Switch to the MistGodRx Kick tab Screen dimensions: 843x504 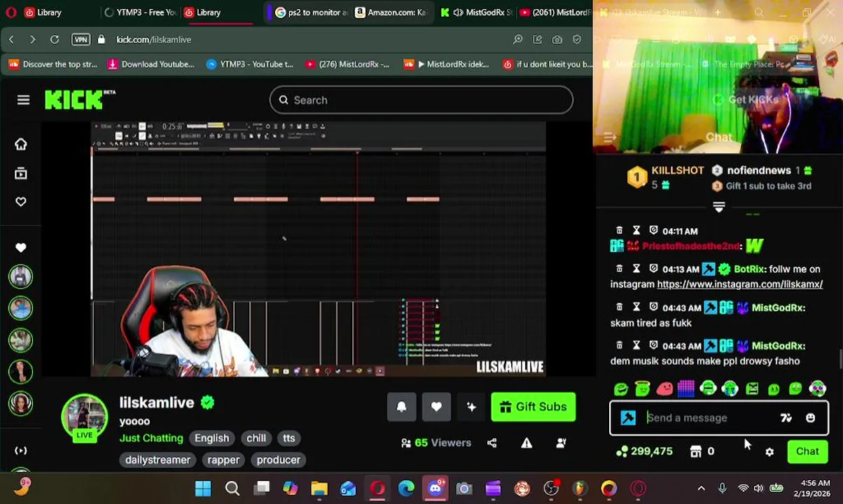coord(478,13)
